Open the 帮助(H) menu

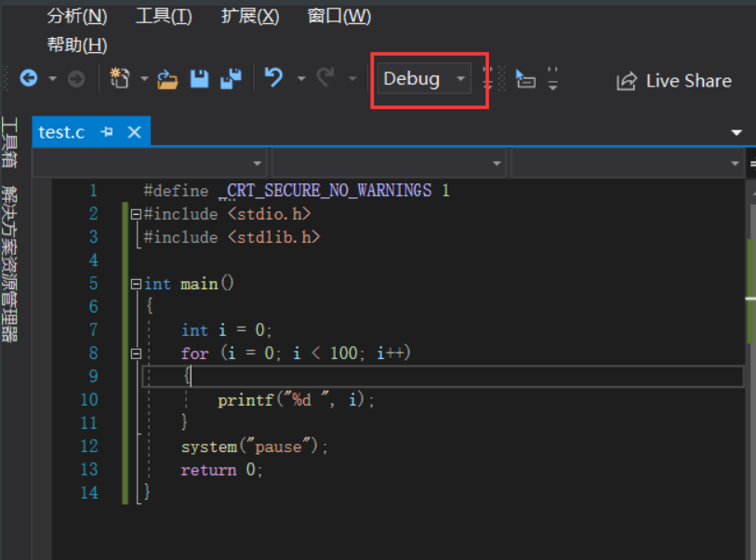point(77,46)
